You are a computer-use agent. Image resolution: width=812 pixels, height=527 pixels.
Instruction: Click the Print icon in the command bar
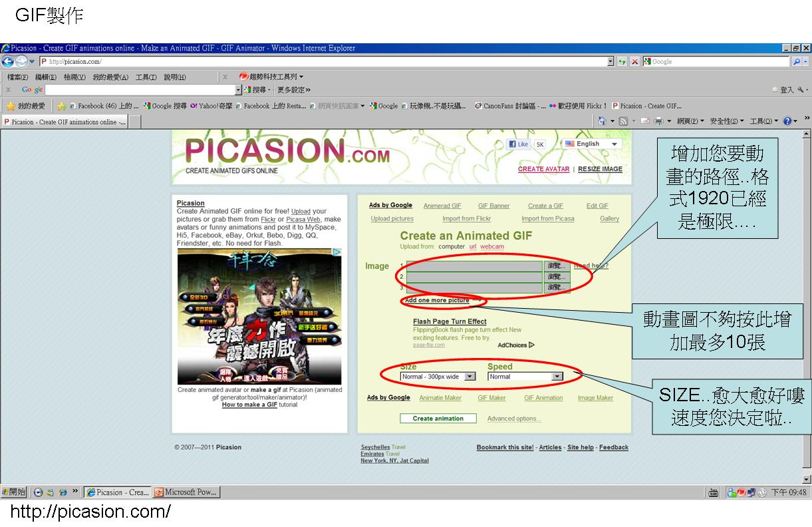[x=658, y=121]
